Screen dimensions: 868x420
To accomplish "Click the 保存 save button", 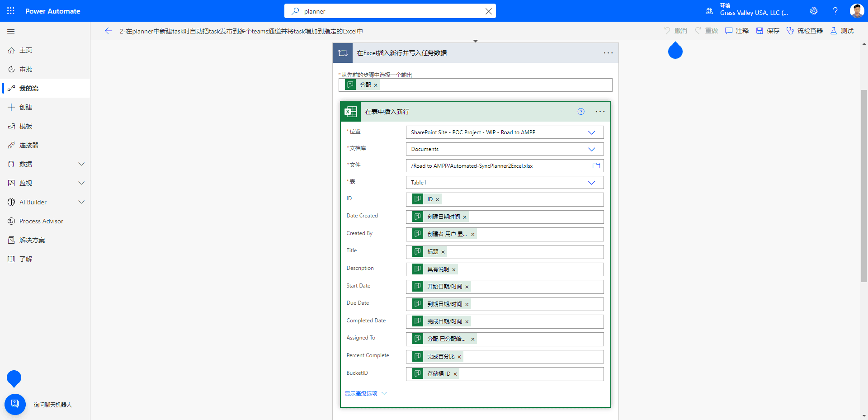I will tap(768, 31).
